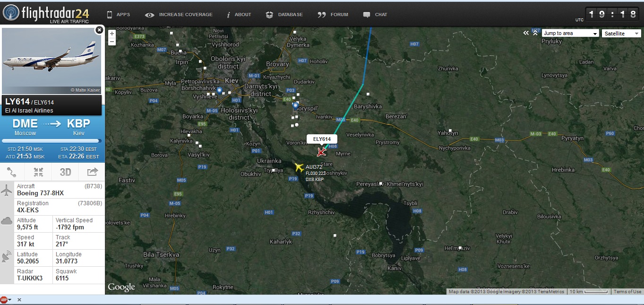Open the Jump to area dropdown

pos(570,34)
